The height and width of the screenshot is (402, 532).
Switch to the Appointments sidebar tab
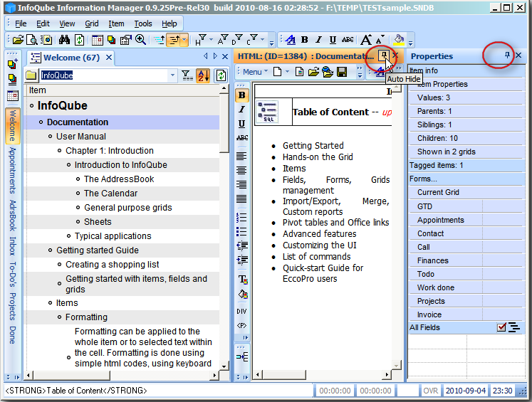click(x=13, y=171)
